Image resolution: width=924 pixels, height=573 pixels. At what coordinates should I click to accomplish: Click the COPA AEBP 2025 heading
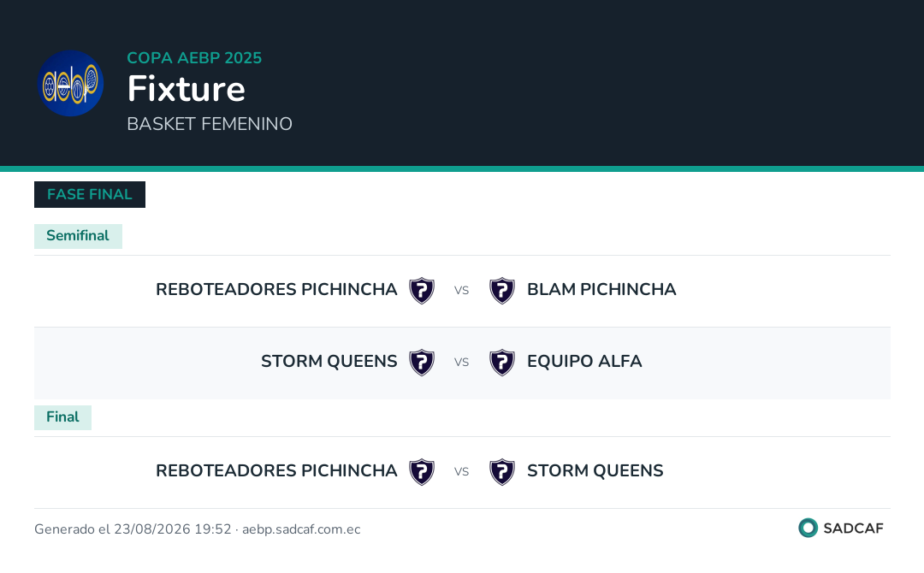(194, 57)
